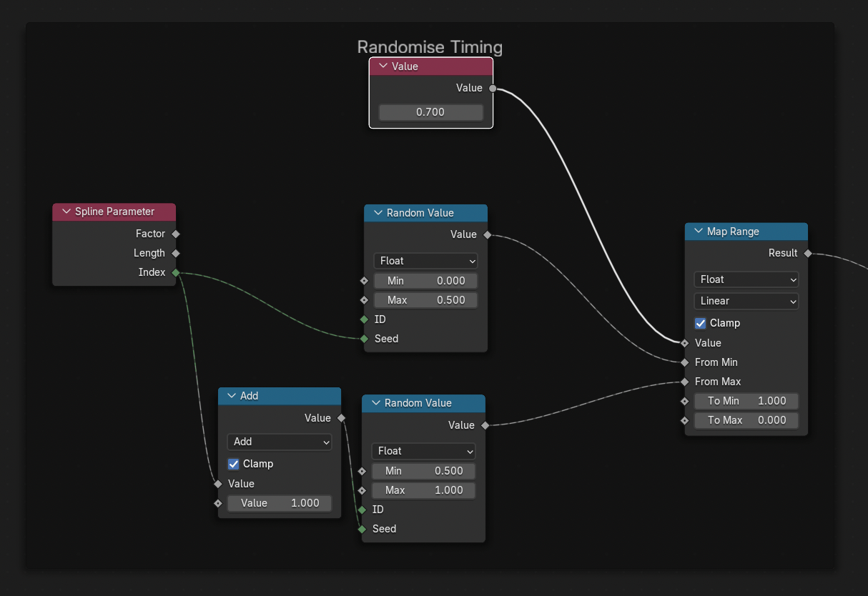Click the output socket of the 0.700 Value node

[493, 89]
